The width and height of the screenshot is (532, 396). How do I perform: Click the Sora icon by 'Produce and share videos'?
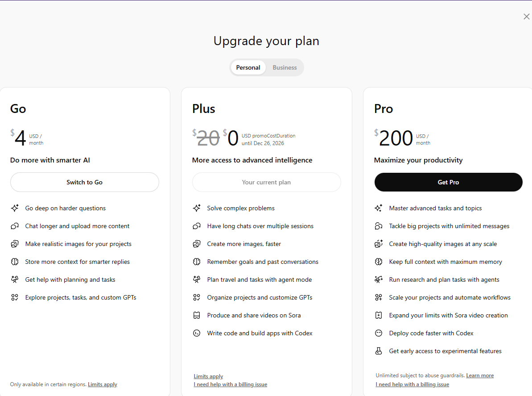tap(197, 315)
